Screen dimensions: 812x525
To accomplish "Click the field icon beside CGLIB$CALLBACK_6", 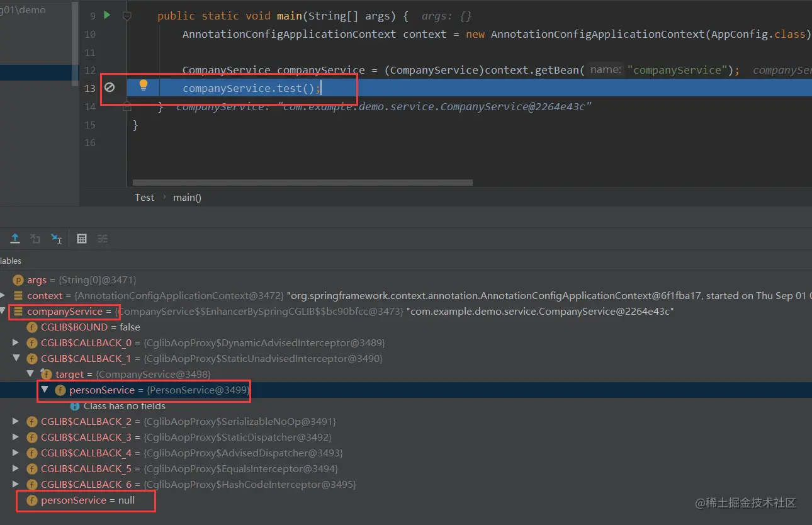I will click(32, 485).
